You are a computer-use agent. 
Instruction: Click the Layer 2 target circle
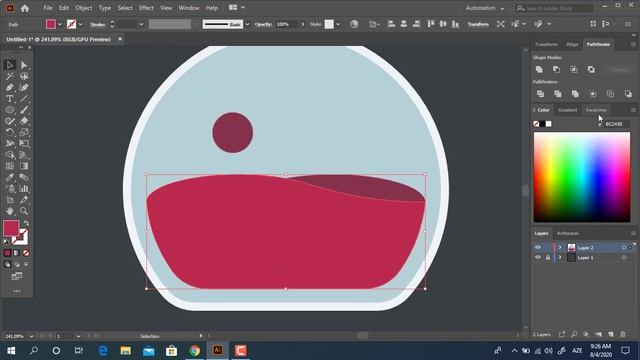tap(624, 247)
